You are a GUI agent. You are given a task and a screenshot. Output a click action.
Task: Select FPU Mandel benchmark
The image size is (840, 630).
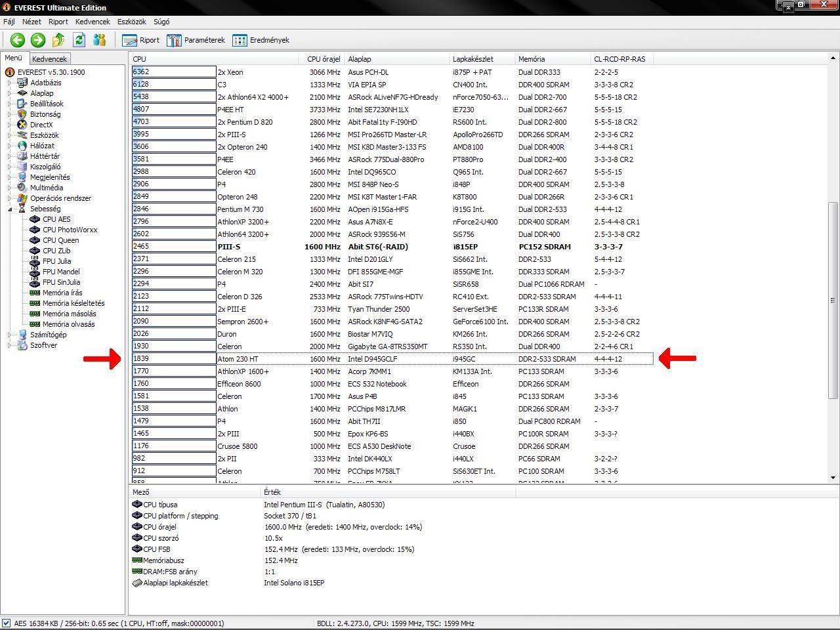(61, 272)
